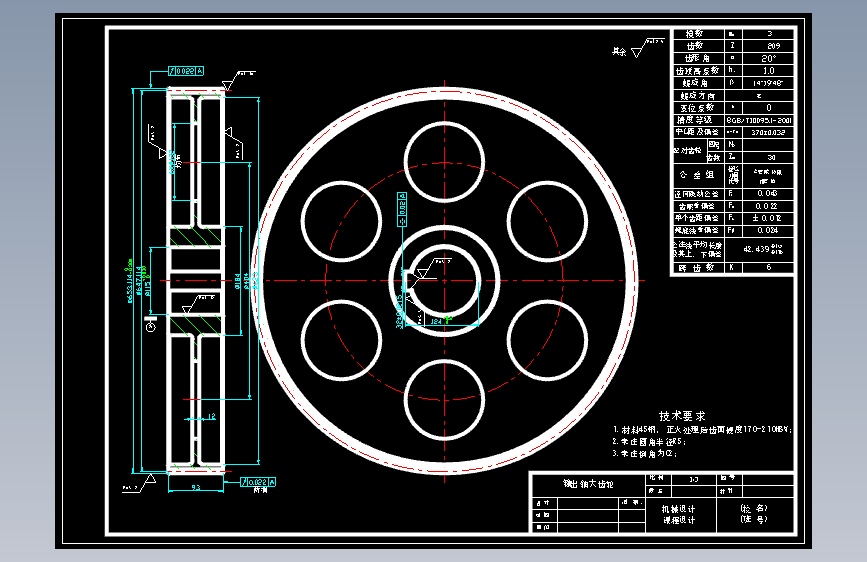Click the '93' width dimension
The height and width of the screenshot is (562, 867).
tap(196, 487)
